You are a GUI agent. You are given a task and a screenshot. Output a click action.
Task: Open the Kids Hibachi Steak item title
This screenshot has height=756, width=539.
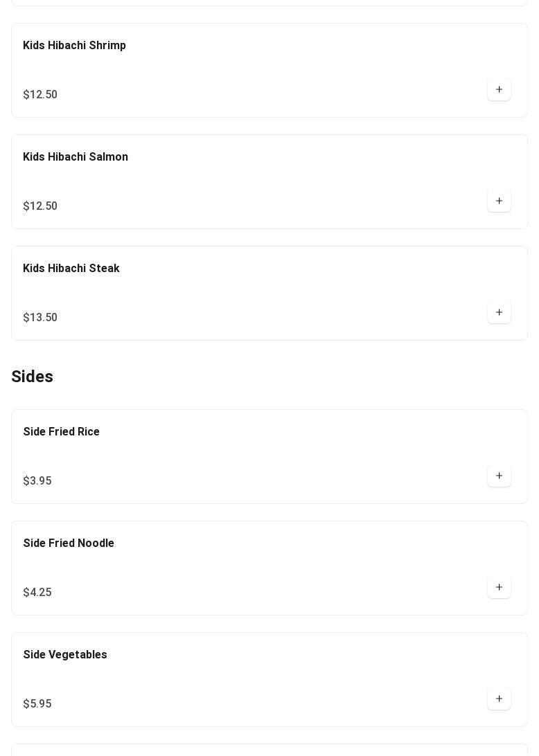tap(71, 269)
